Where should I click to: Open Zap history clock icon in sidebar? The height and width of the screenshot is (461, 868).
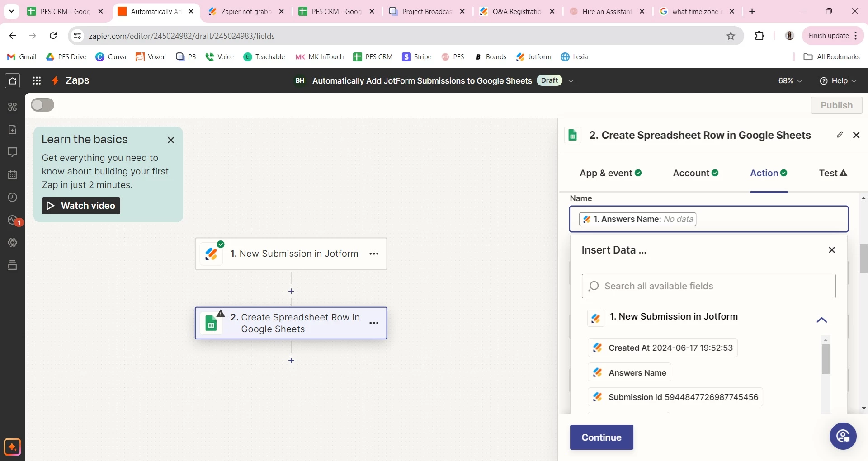[13, 198]
